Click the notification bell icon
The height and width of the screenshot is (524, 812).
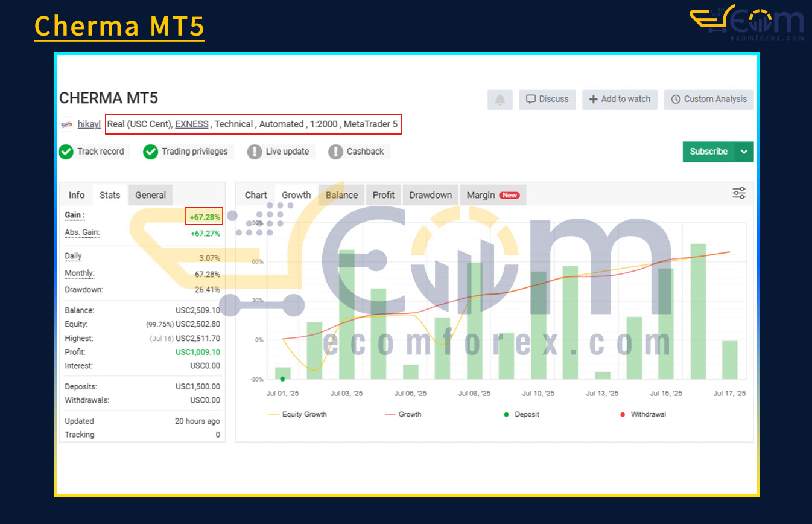pyautogui.click(x=500, y=100)
